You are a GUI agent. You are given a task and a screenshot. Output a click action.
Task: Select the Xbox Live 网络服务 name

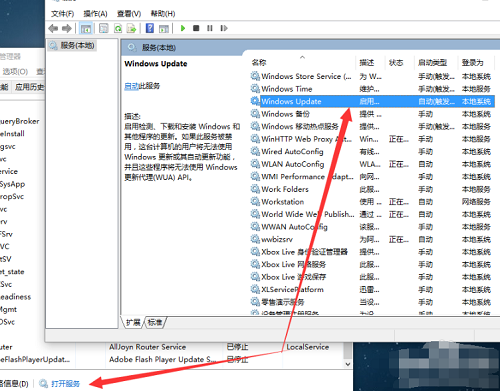click(x=294, y=265)
